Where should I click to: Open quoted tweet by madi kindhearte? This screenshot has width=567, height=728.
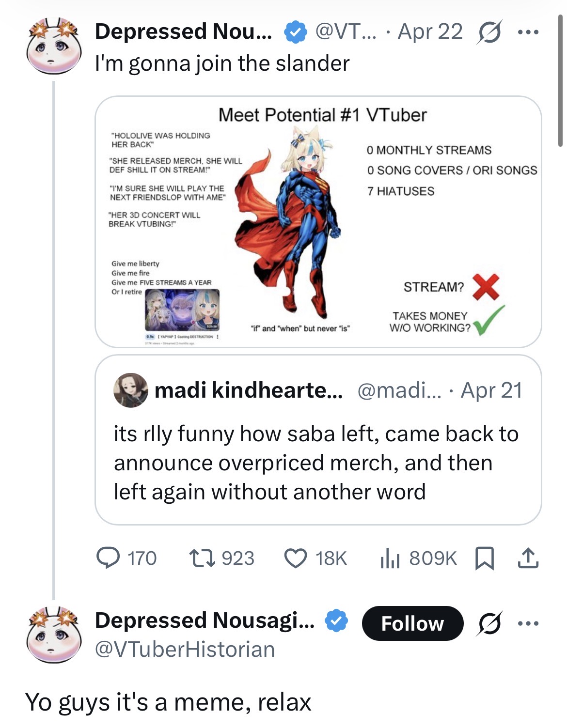pos(318,440)
